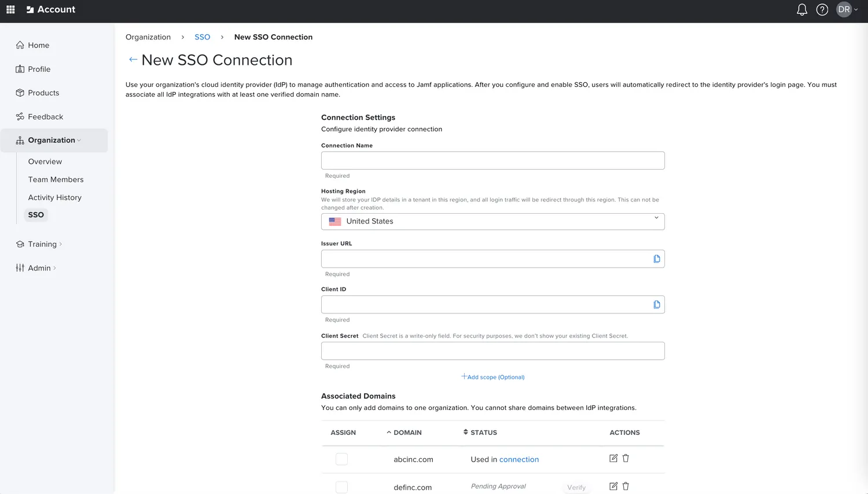Screen dimensions: 868x494
Task: Copy the Issuer URL using its copy icon
Action: [656, 258]
